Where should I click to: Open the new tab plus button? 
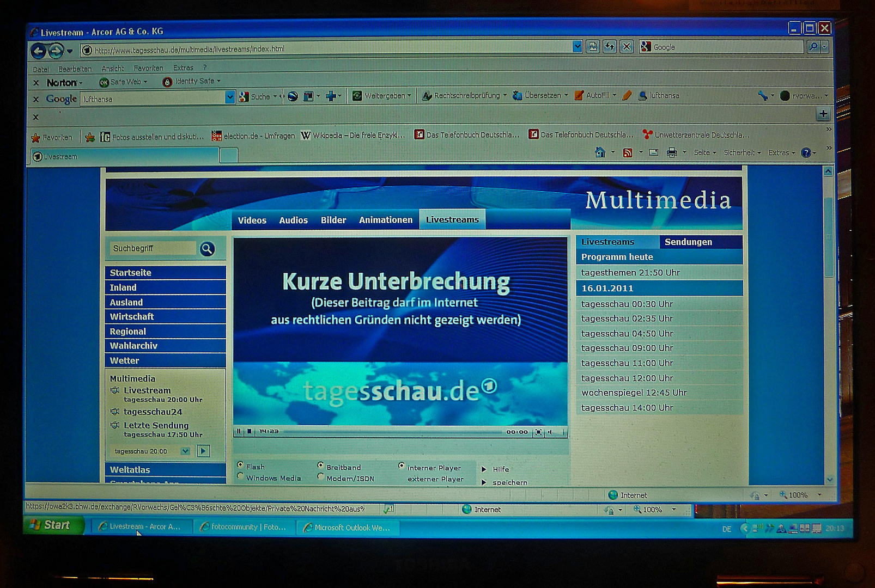pos(823,114)
